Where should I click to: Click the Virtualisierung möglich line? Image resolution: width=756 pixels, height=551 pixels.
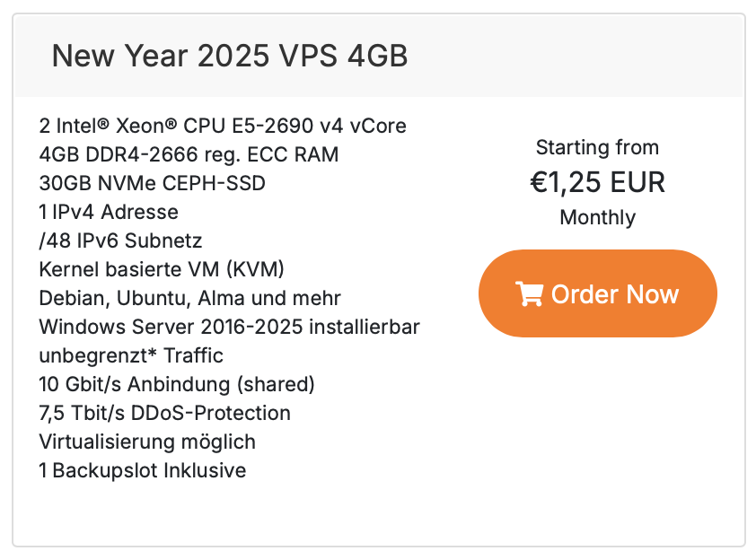click(147, 442)
